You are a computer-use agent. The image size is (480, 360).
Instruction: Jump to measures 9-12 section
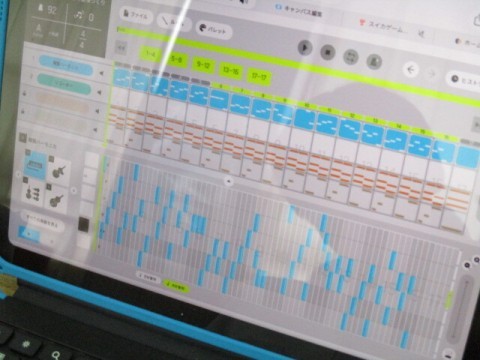(203, 65)
